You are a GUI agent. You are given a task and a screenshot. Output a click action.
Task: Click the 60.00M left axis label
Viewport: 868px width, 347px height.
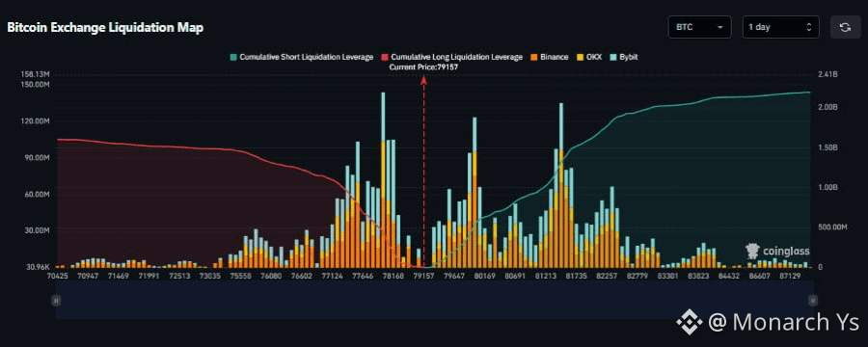pos(38,195)
